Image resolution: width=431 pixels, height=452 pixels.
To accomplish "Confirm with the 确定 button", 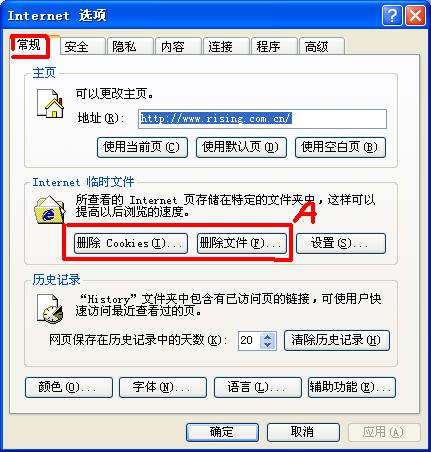I will click(x=222, y=432).
